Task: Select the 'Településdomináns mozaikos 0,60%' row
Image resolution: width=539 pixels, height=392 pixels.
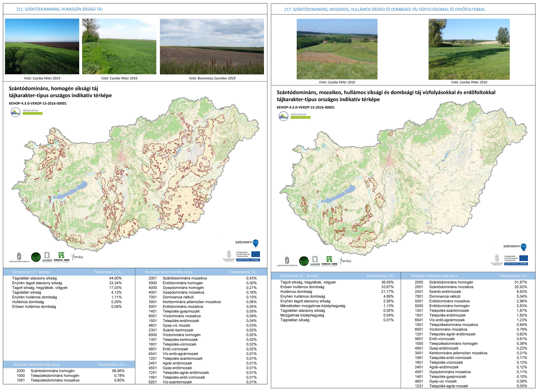Action: tap(71, 380)
